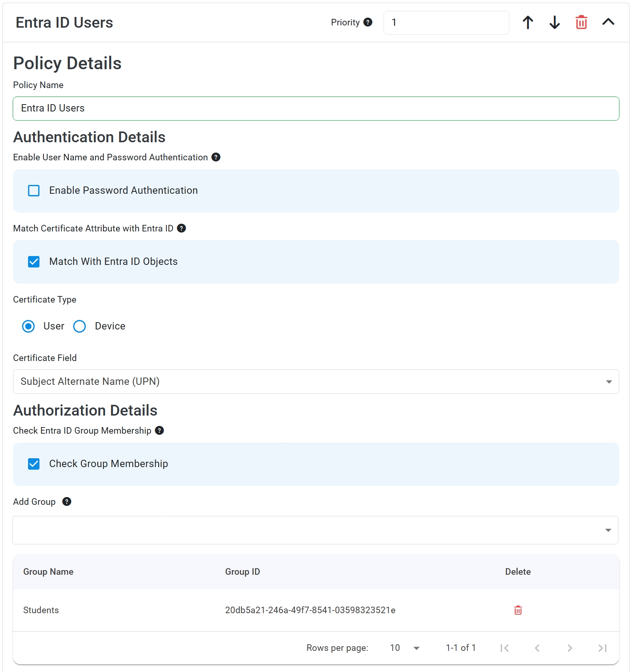Move policy down with the down arrow
The image size is (633, 672).
coord(555,23)
